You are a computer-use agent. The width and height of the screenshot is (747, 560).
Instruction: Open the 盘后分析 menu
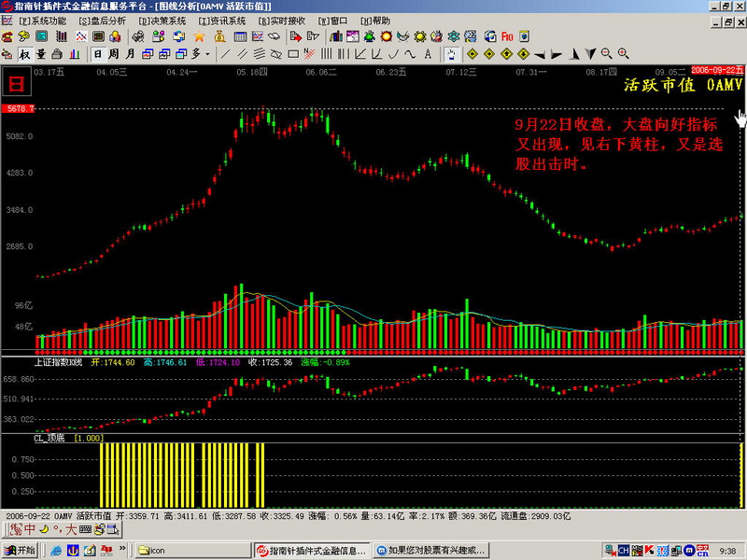click(x=103, y=21)
